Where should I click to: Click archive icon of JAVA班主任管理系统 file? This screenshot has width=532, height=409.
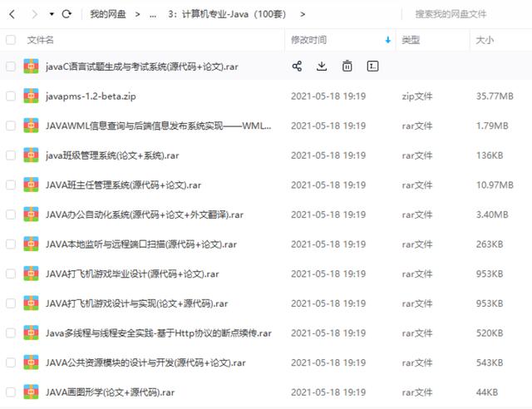[31, 185]
